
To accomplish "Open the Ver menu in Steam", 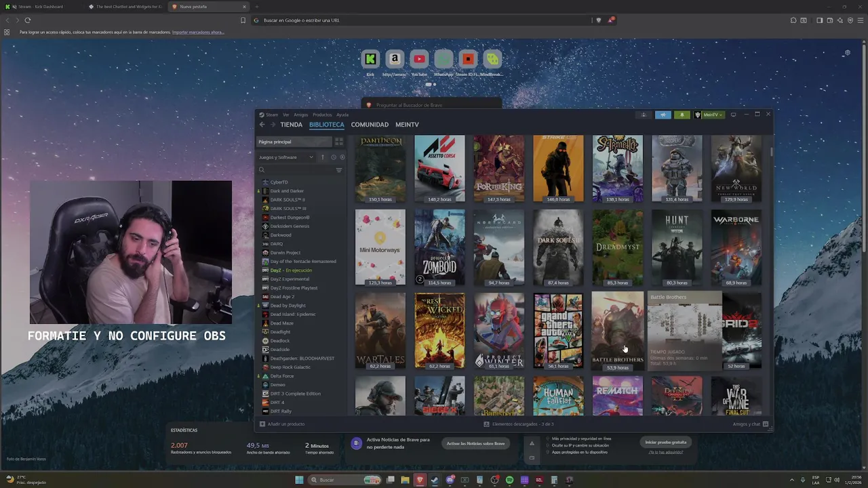I will 286,115.
